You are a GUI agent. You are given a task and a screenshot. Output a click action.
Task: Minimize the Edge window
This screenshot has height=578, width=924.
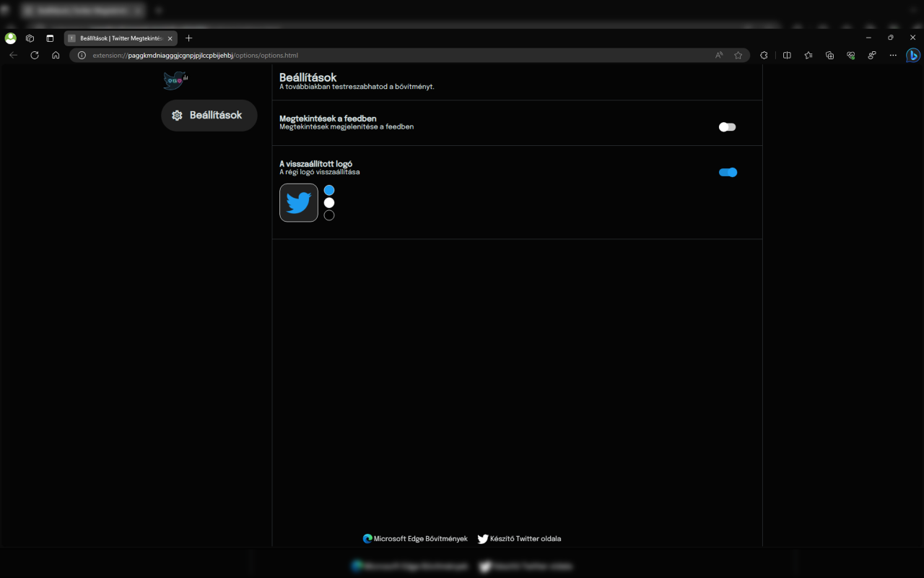(868, 38)
